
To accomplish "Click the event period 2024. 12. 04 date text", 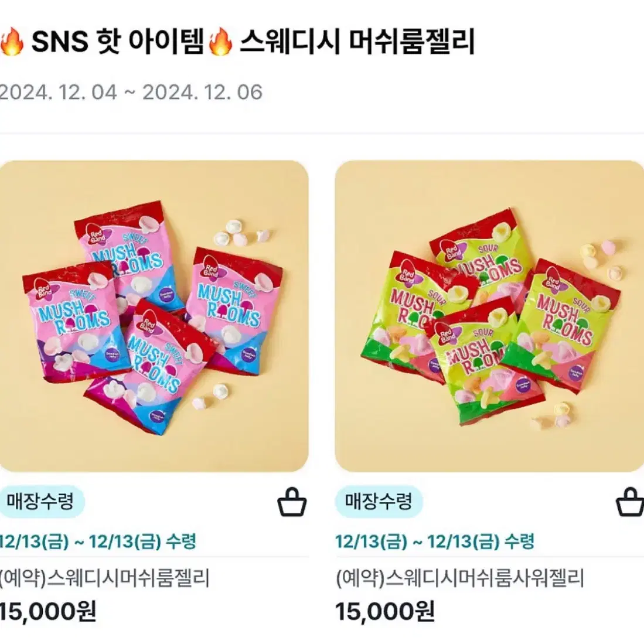I will pyautogui.click(x=59, y=93).
